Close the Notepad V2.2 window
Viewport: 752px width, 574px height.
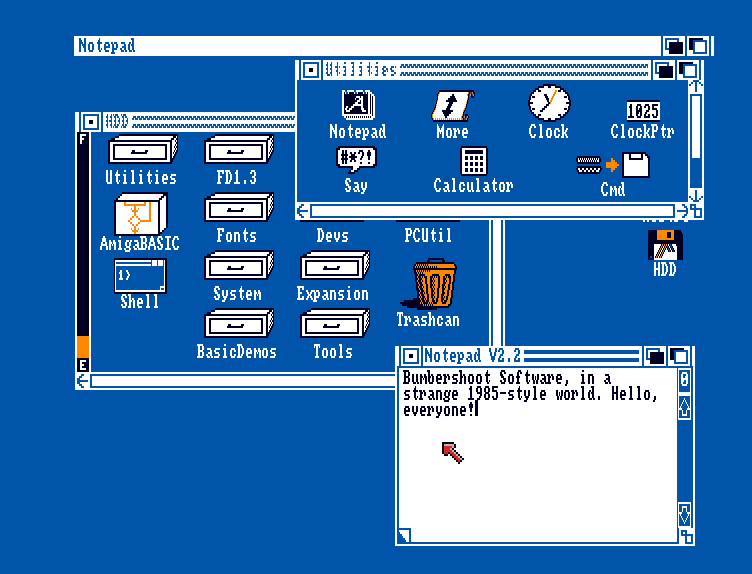[x=411, y=356]
